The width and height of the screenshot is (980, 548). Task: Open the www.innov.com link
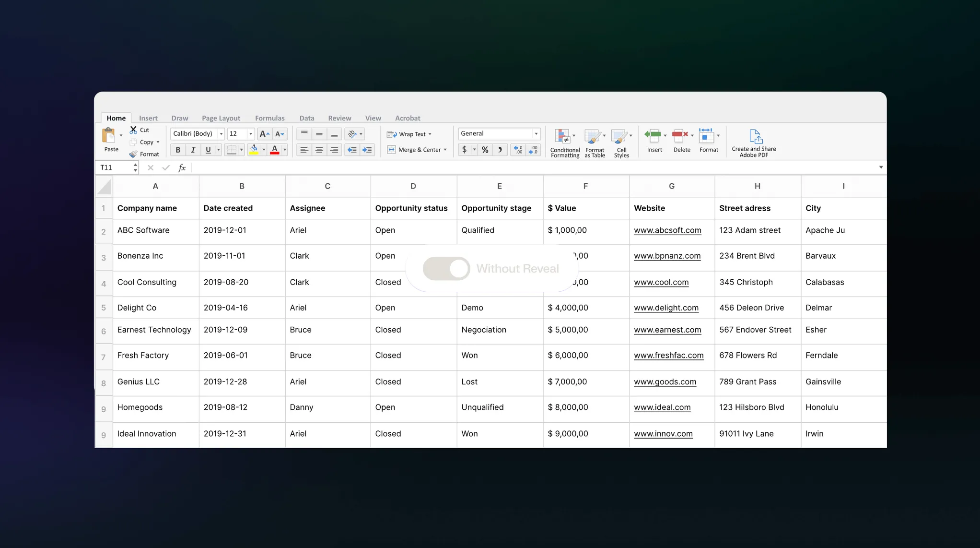click(663, 433)
